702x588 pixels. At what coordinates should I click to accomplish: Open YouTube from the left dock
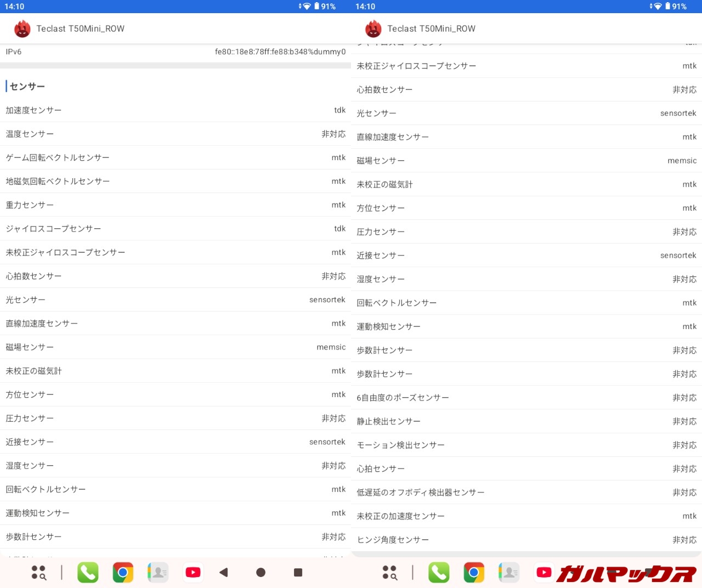(193, 572)
